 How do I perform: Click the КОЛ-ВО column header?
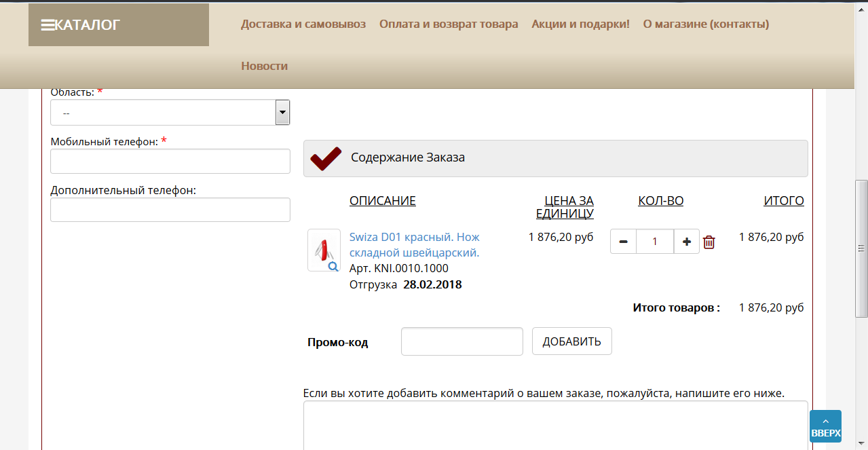click(661, 201)
